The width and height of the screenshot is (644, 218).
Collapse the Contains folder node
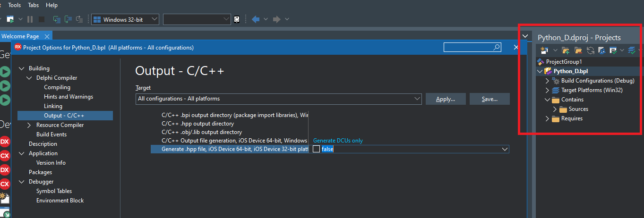coord(548,100)
